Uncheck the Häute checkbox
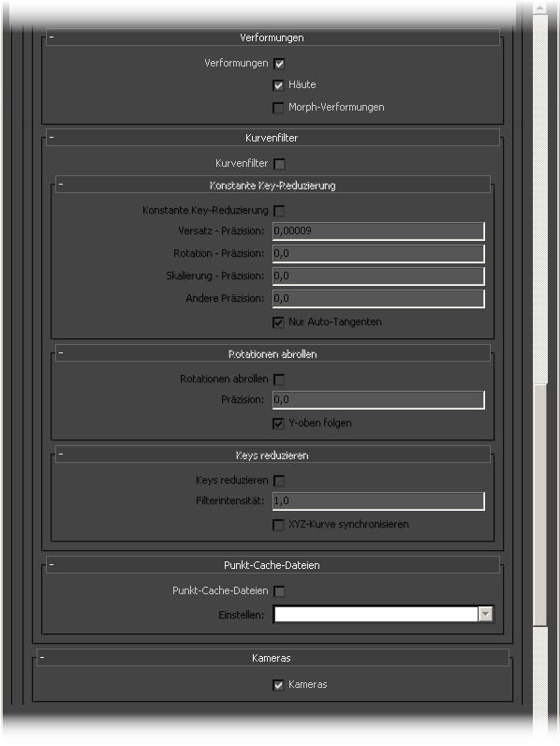Image resolution: width=560 pixels, height=746 pixels. [x=278, y=85]
